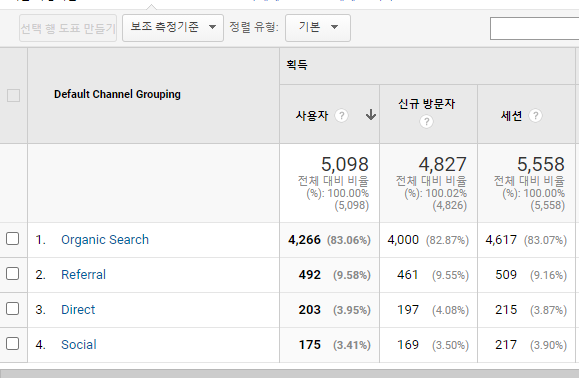Click the Default Channel Grouping header
Screen dimensions: 579x384
point(117,94)
